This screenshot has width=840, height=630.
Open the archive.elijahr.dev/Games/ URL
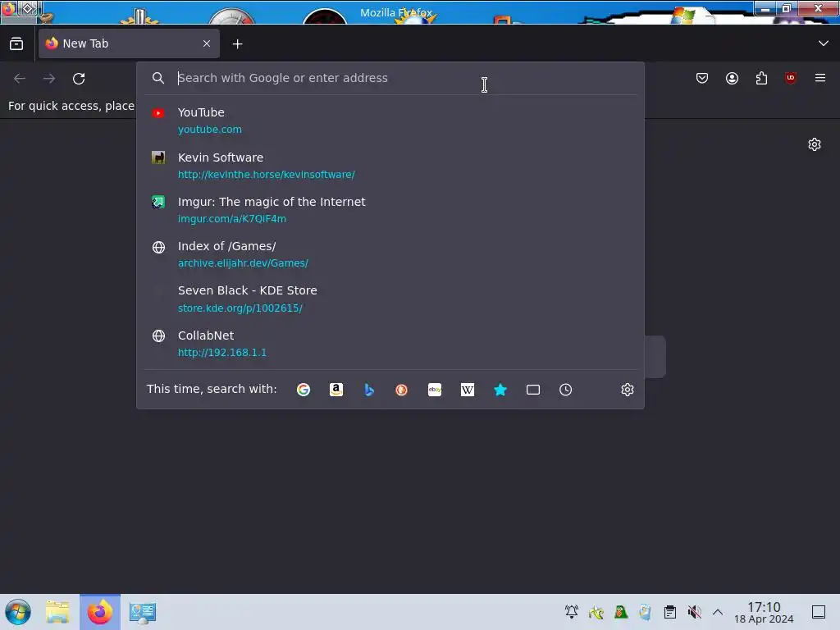point(243,263)
